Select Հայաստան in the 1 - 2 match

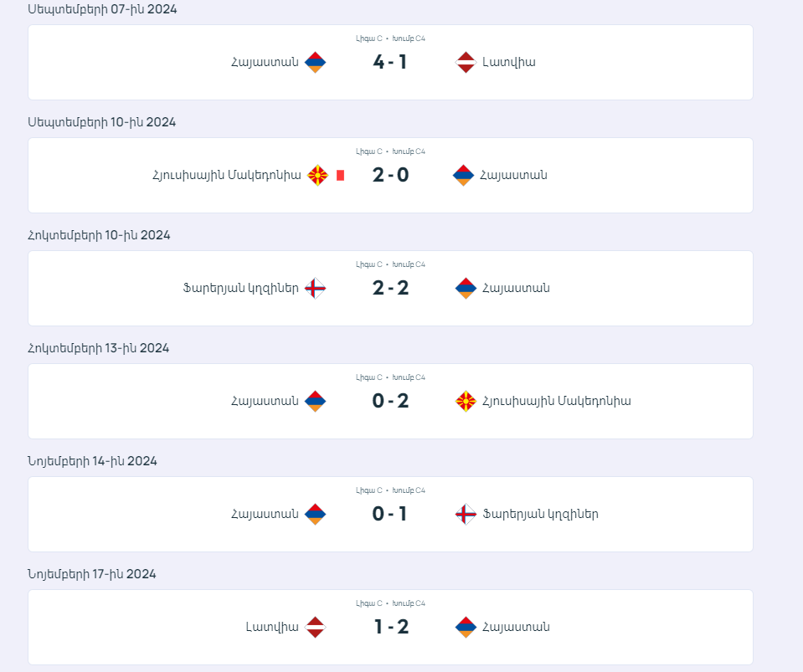[x=516, y=627]
